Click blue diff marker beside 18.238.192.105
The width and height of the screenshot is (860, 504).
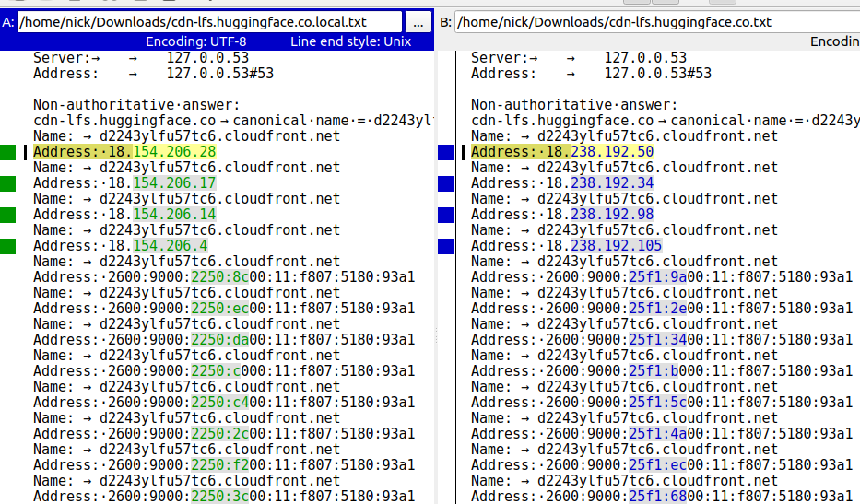[446, 246]
